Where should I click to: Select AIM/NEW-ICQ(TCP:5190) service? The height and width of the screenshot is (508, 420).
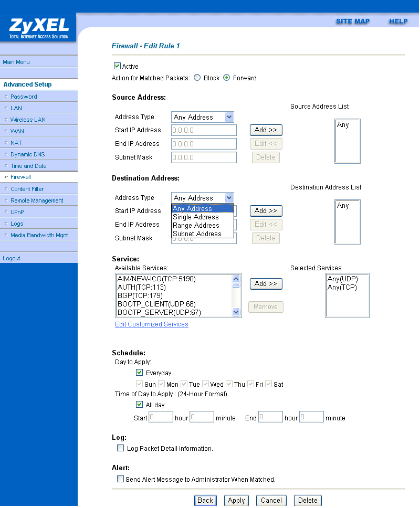[174, 279]
